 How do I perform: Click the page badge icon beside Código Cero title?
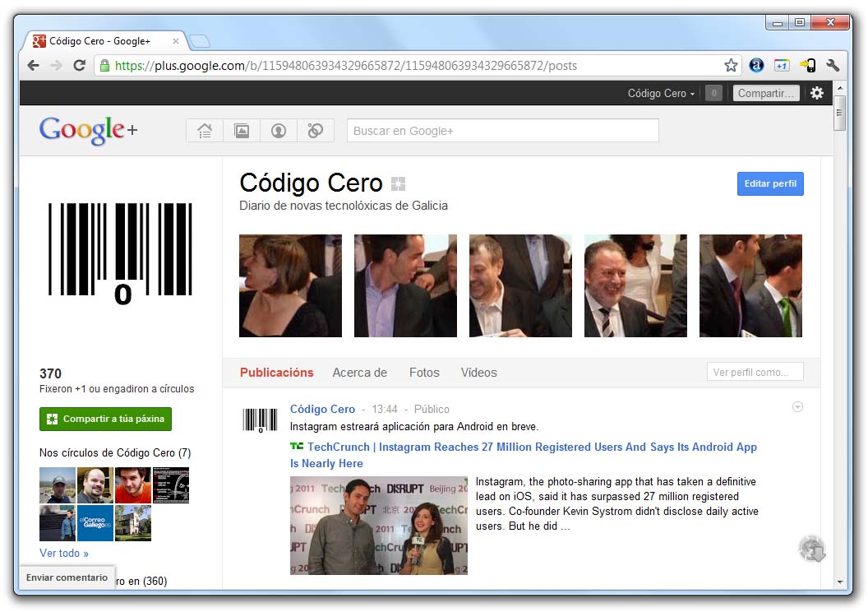[398, 183]
